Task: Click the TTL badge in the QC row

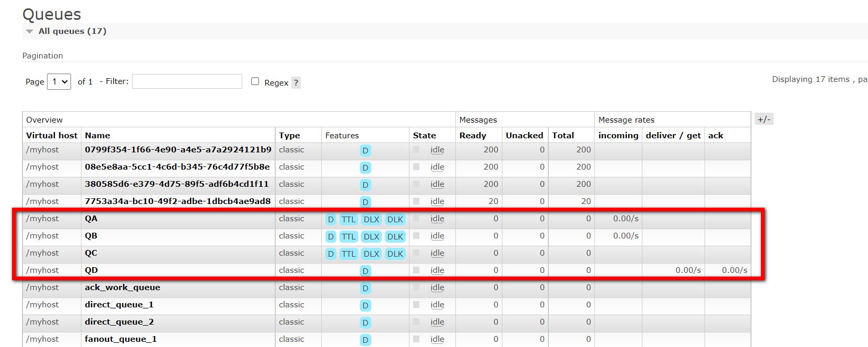Action: click(x=348, y=254)
